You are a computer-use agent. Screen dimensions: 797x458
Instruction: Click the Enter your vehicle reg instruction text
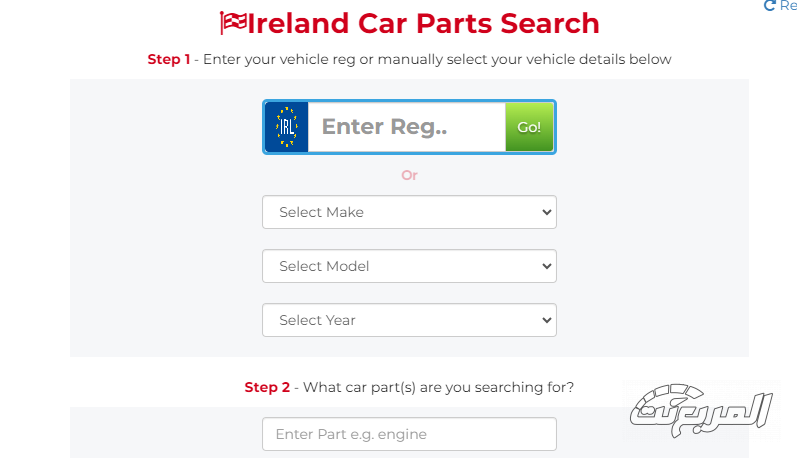(x=437, y=59)
